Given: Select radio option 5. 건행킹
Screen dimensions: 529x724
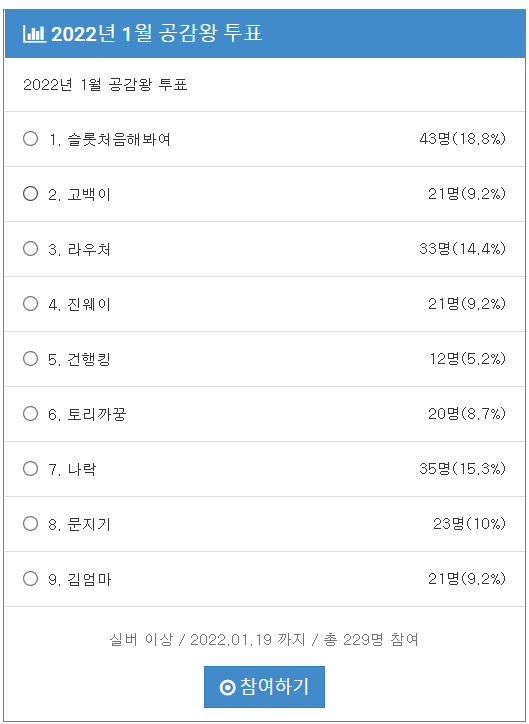Looking at the screenshot, I should tap(30, 359).
